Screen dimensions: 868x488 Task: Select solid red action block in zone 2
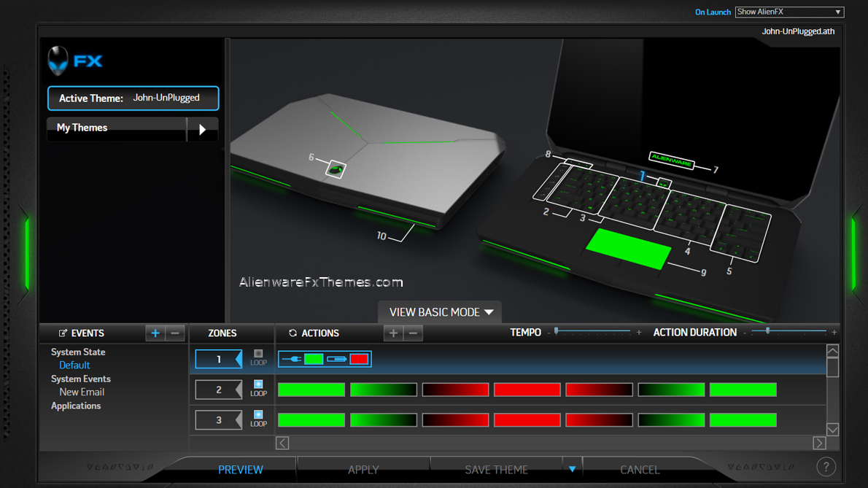[527, 390]
